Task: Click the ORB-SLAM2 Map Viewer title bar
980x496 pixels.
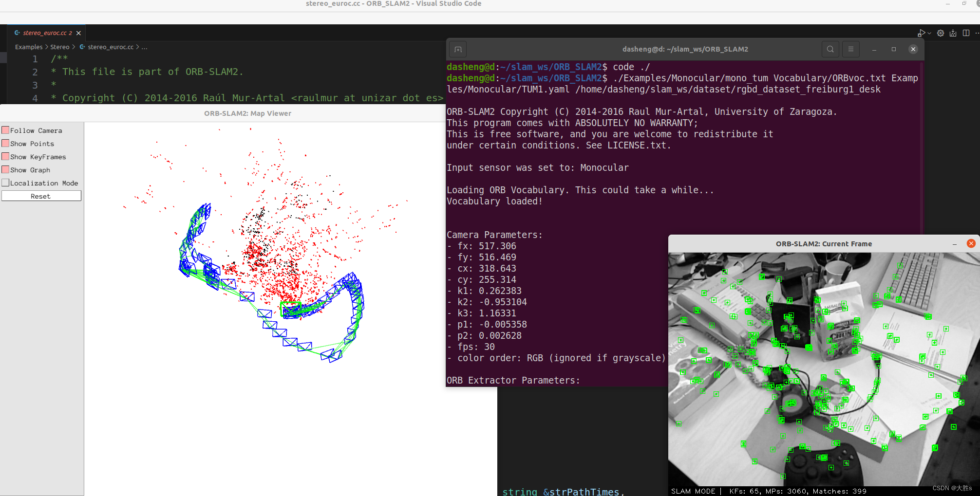Action: [247, 113]
